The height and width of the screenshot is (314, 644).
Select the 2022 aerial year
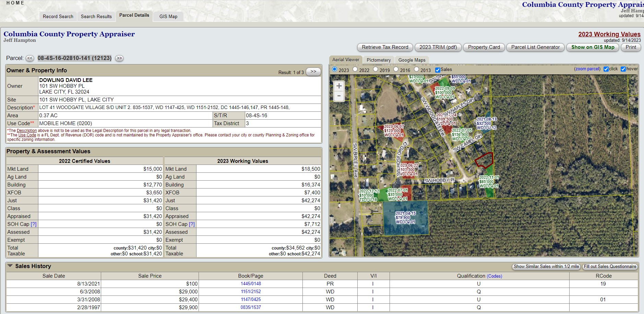click(x=355, y=70)
